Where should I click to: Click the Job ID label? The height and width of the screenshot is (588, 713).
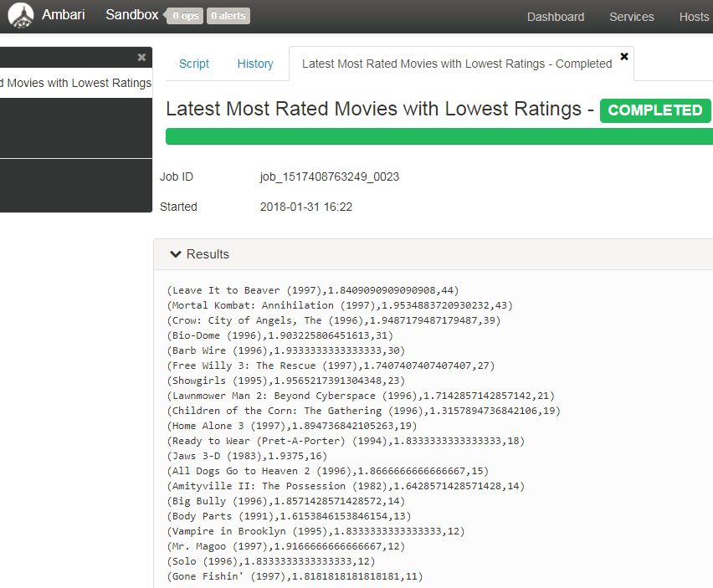177,176
